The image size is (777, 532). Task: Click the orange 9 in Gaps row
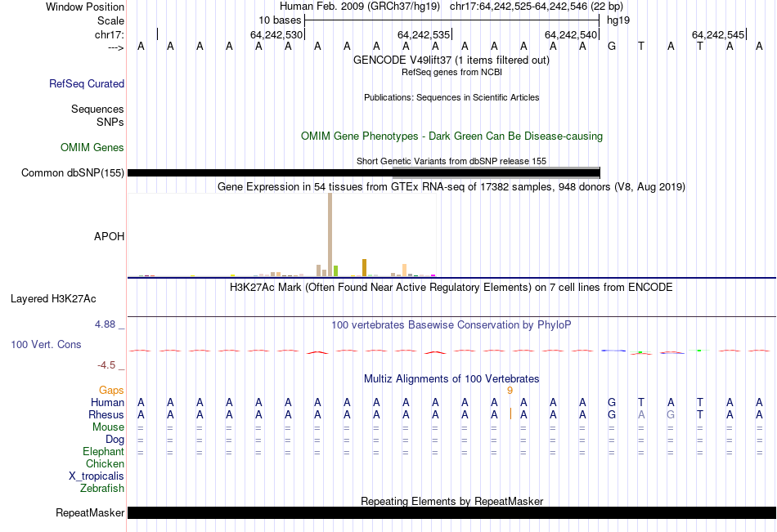(510, 391)
